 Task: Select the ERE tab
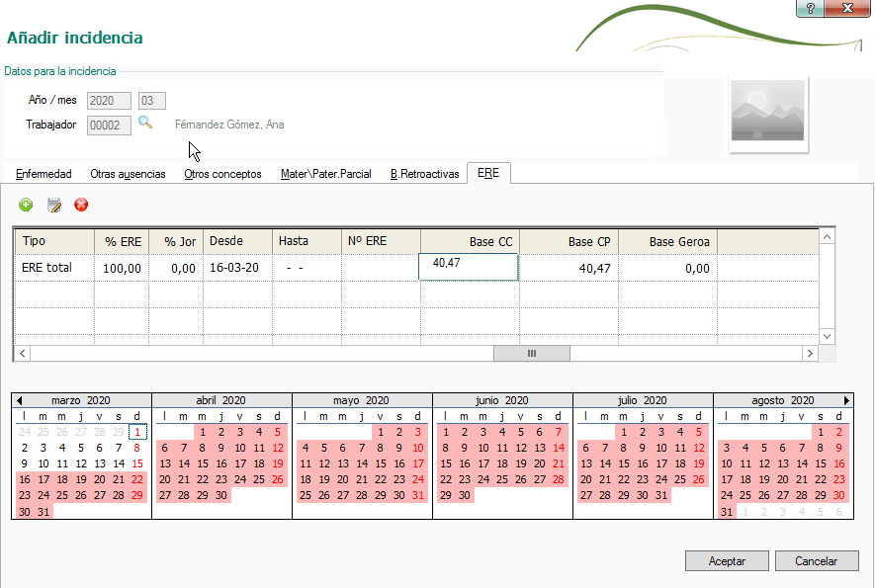tap(488, 173)
